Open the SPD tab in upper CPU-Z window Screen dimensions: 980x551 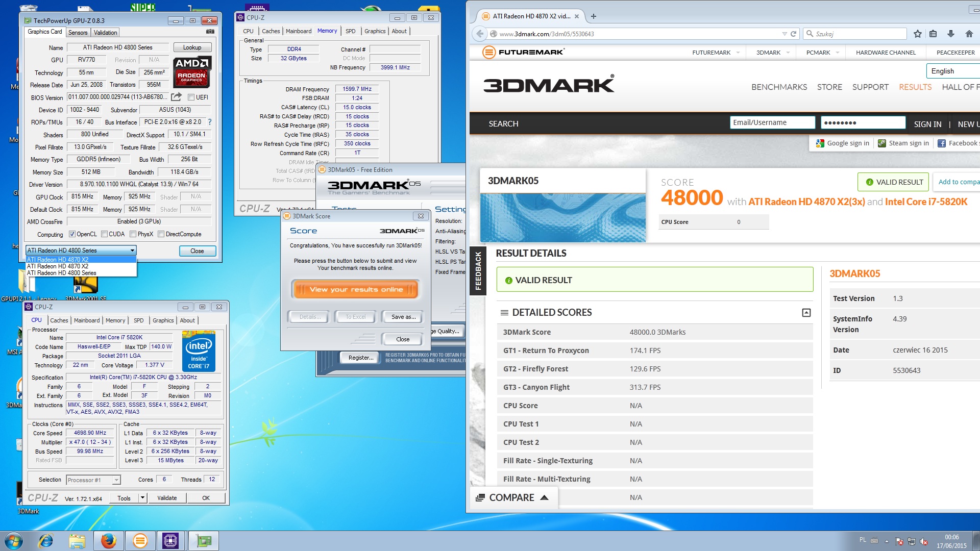tap(350, 31)
